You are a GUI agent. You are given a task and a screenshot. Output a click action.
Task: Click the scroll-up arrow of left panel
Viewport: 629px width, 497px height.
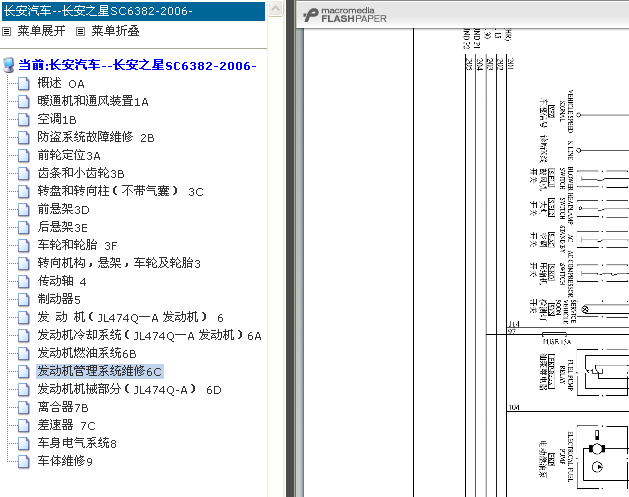click(x=276, y=8)
